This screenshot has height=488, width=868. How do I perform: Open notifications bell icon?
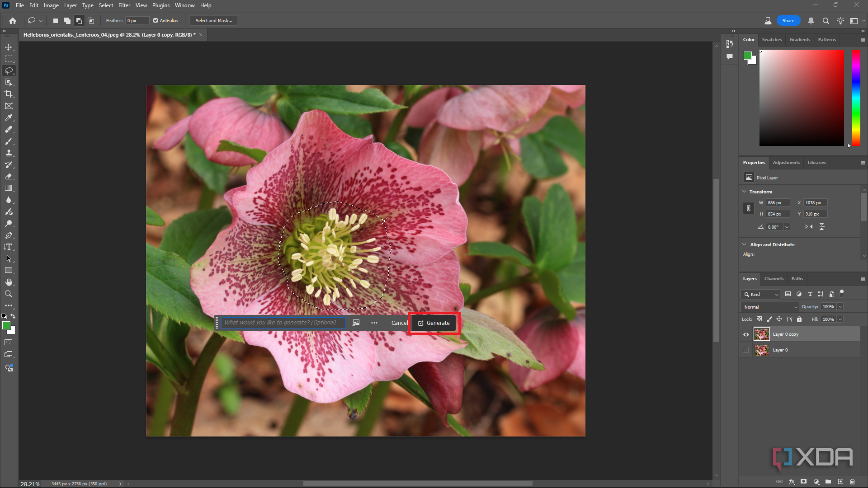[x=811, y=21]
